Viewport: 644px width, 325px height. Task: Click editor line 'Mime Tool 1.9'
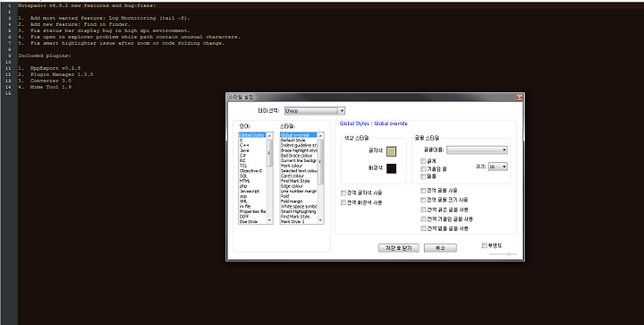50,87
